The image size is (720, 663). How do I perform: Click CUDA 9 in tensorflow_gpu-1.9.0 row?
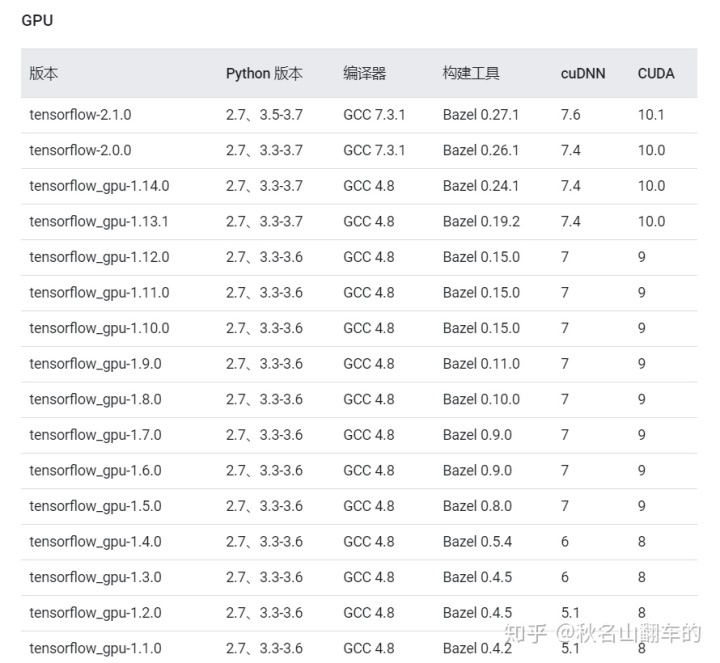click(x=641, y=364)
